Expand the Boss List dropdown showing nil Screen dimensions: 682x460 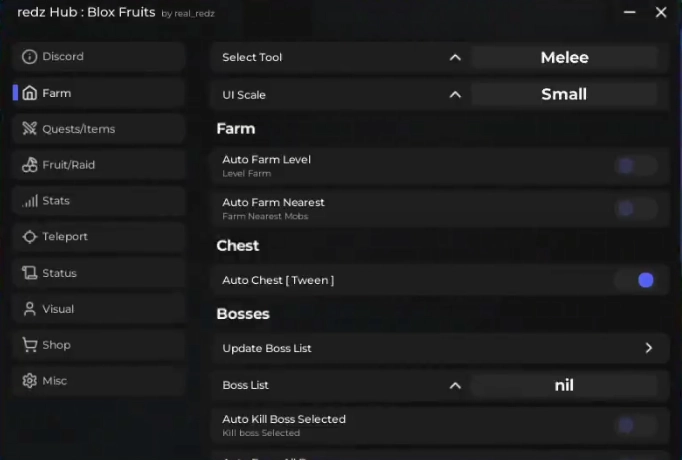(564, 385)
